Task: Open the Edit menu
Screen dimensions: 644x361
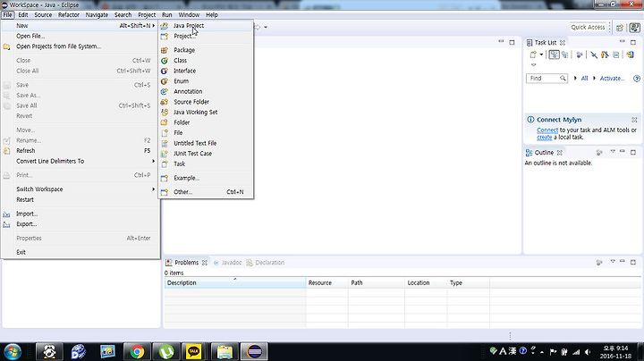Action: (23, 15)
